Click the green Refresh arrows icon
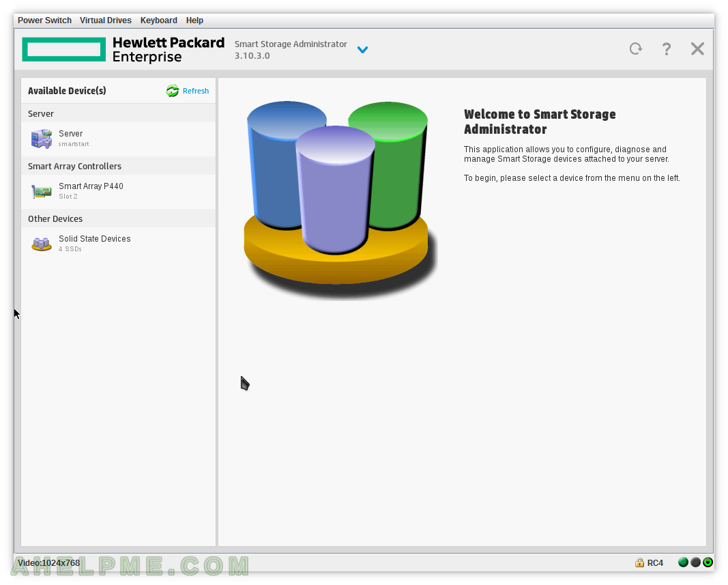Viewport: 728px width, 585px height. (173, 91)
